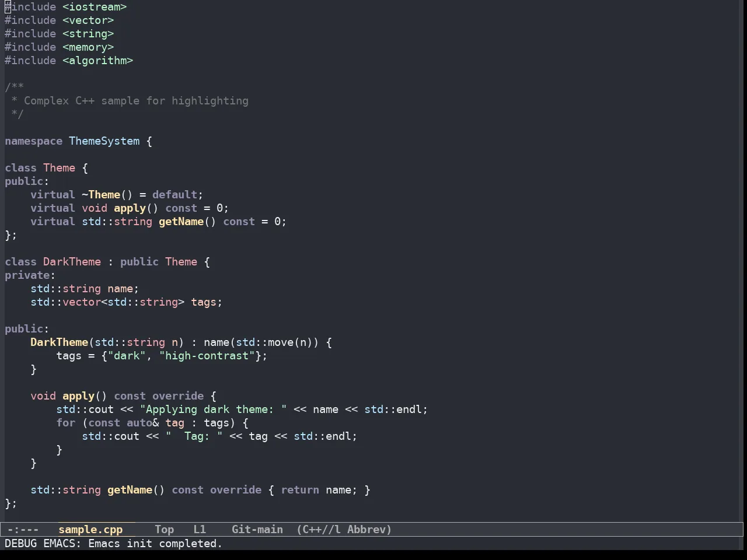Click on '<memory>' in the include line
The image size is (747, 560).
88,47
